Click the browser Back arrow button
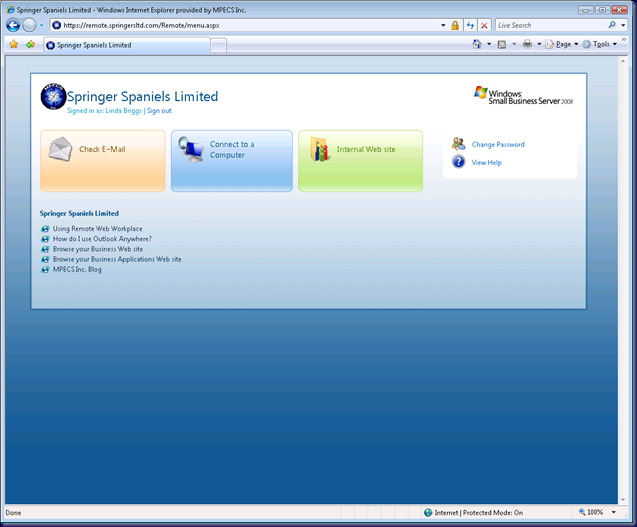Viewport: 637px width, 527px height. pyautogui.click(x=13, y=25)
